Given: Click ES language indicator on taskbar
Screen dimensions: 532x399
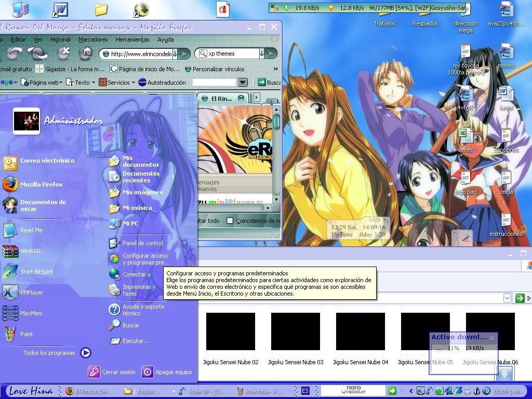Looking at the screenshot, I should pos(305,391).
